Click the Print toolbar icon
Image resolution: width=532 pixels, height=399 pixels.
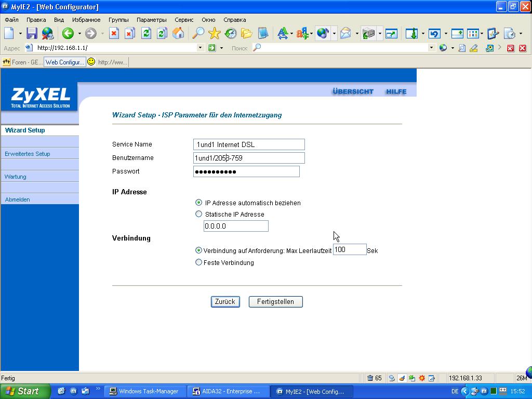tap(368, 33)
